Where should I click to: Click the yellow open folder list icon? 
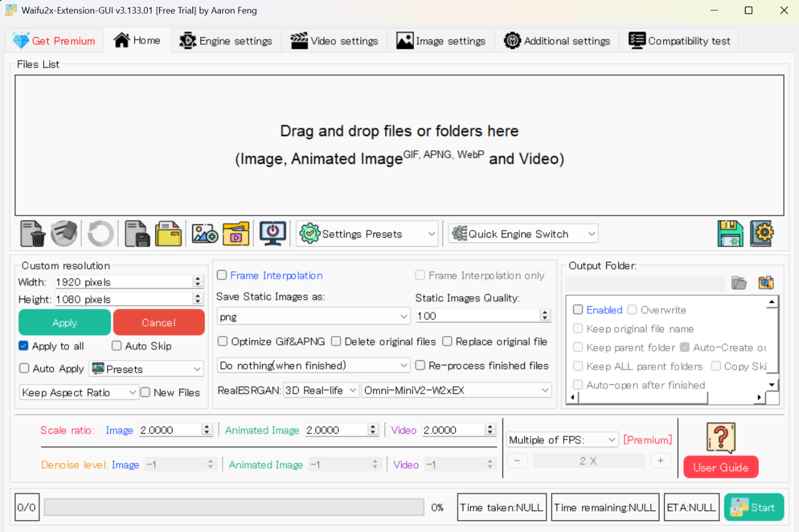168,233
